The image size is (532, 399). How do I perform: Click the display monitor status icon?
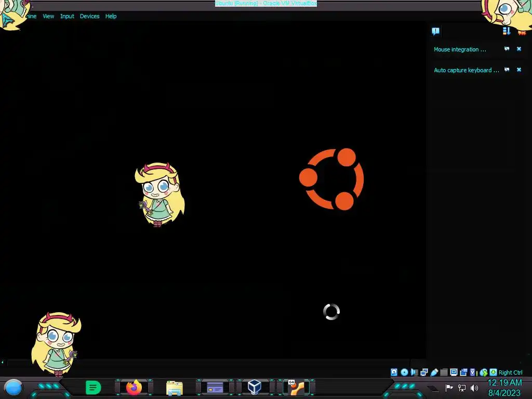(x=454, y=372)
